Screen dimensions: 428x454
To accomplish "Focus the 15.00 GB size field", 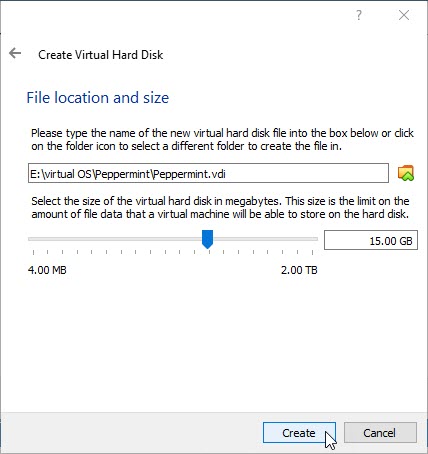I will 371,240.
